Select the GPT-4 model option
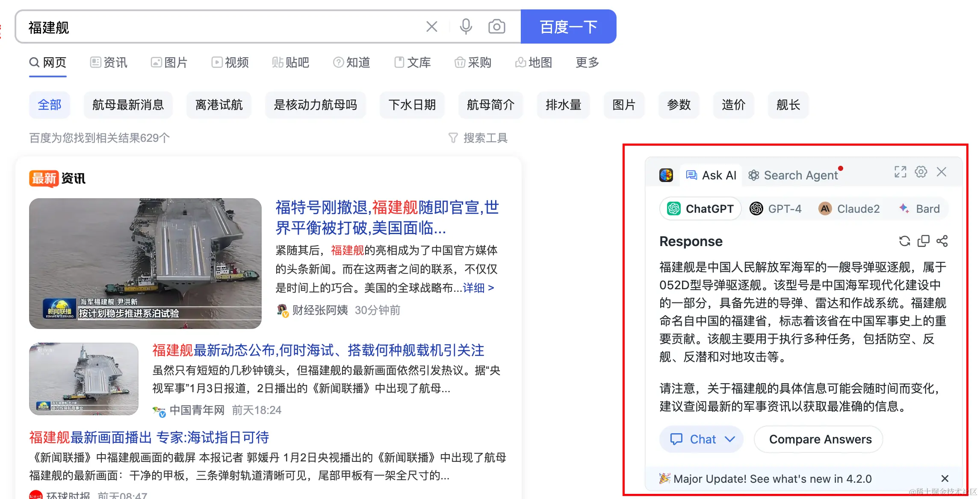 click(x=776, y=209)
